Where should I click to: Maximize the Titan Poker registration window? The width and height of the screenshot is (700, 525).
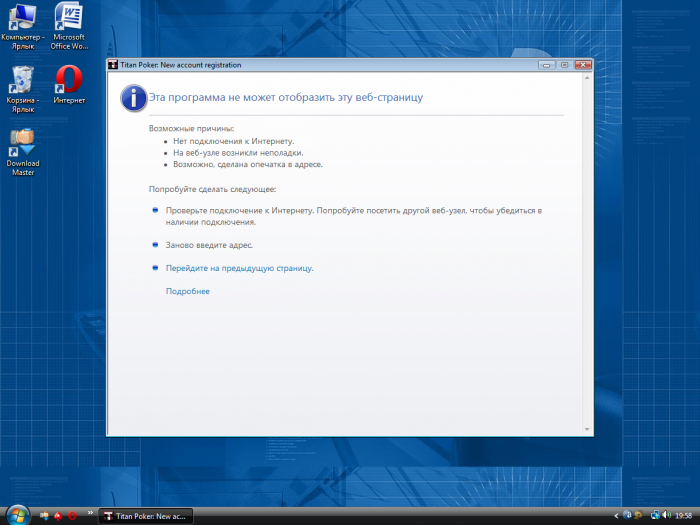pos(564,65)
